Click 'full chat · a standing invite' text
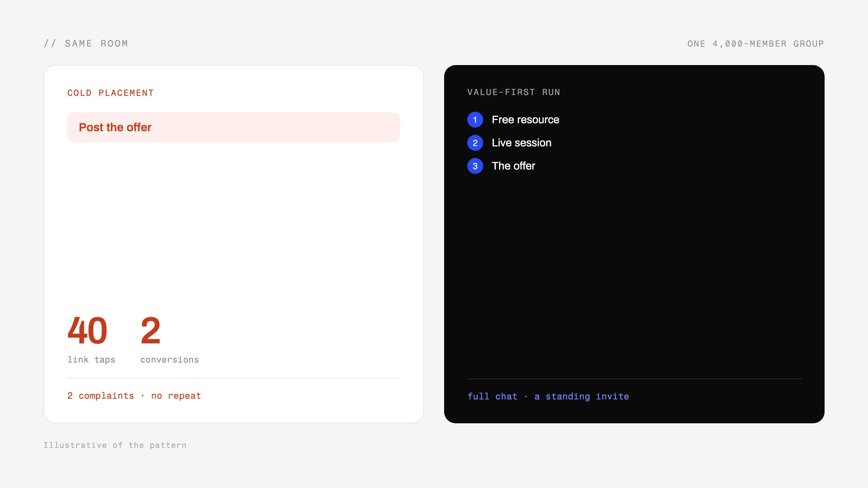This screenshot has height=488, width=868. coord(548,397)
